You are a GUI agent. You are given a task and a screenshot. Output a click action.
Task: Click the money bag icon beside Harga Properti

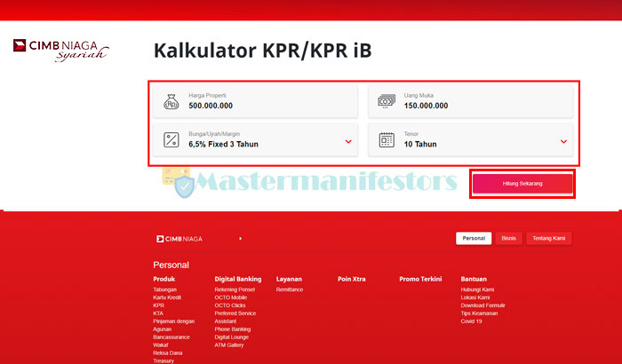coord(171,101)
